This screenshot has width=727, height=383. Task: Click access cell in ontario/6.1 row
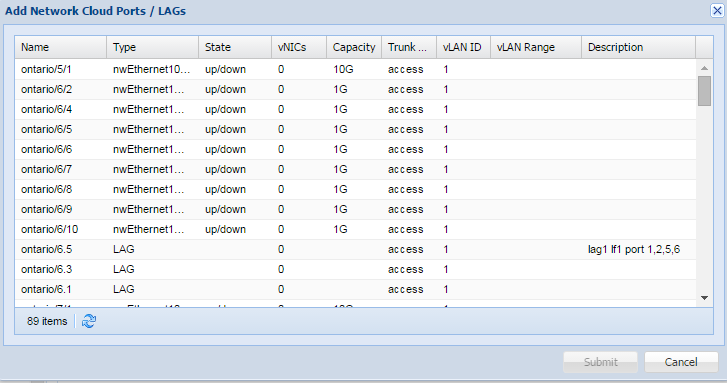point(406,289)
